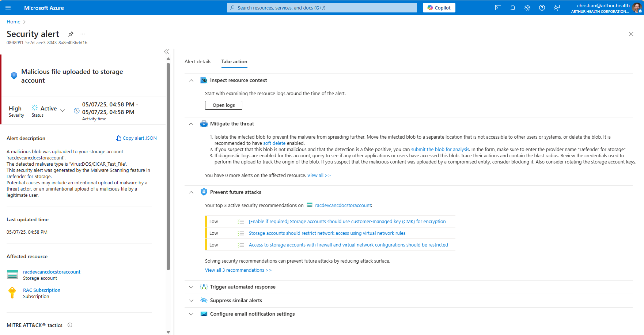Click the storage account icon under Affected resource
This screenshot has width=644, height=335.
tap(12, 275)
